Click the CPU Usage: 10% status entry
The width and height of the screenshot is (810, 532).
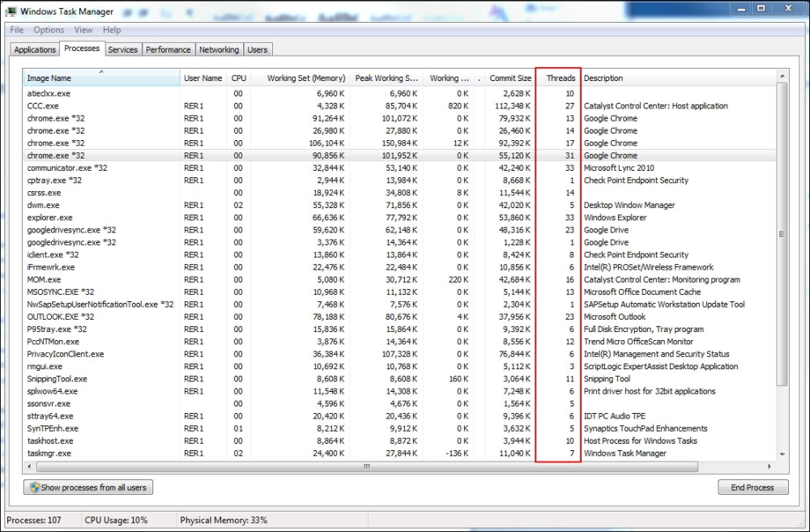(116, 520)
